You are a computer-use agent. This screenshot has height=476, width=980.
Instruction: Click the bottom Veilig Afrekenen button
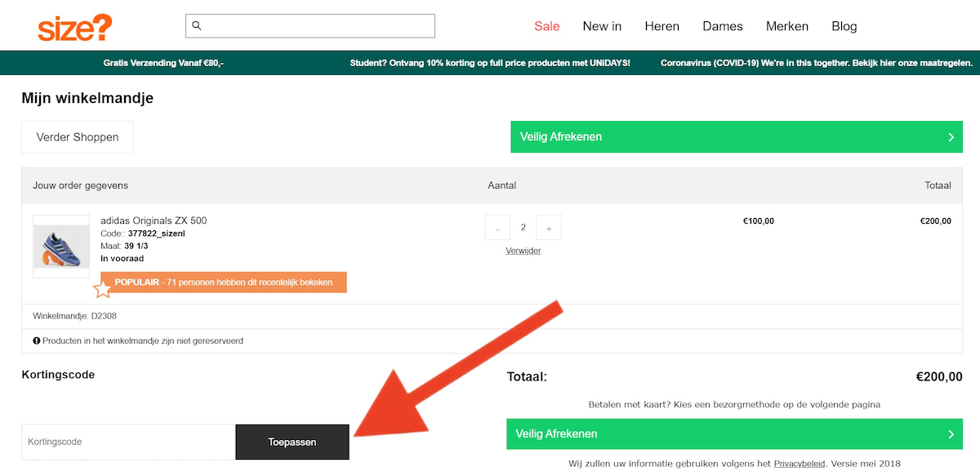(735, 434)
